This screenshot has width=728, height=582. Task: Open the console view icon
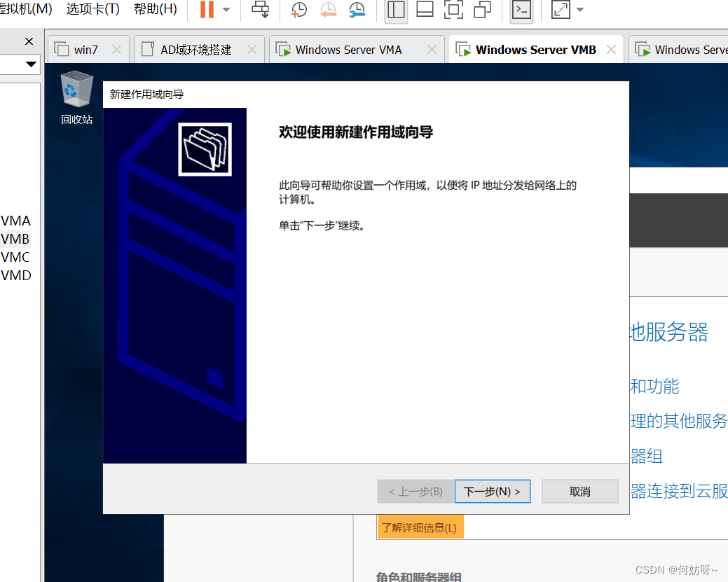[521, 10]
